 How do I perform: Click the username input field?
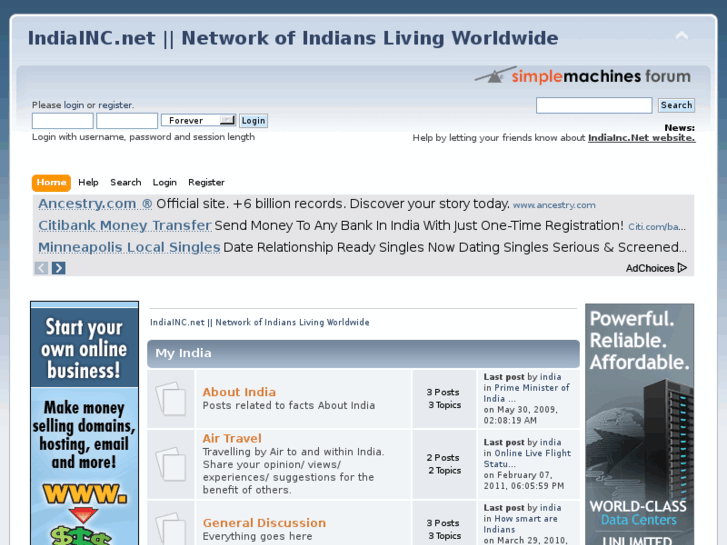click(63, 121)
